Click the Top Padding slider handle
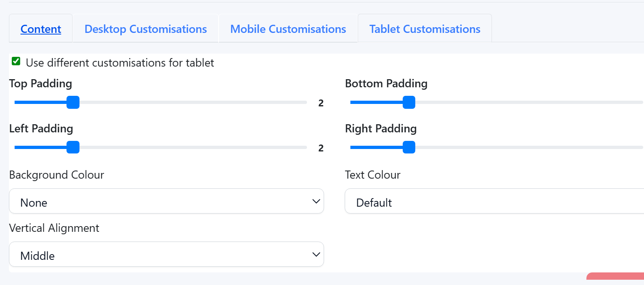Screen dimensions: 644x285 73,102
